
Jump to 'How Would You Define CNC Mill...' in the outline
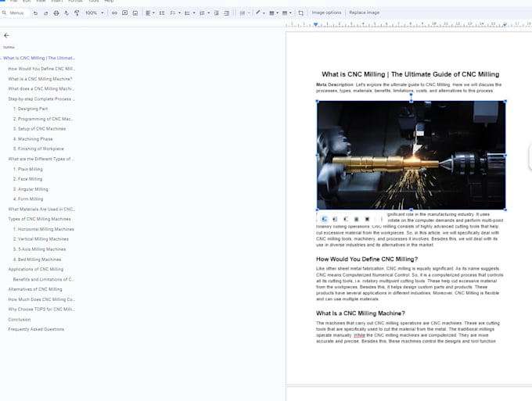click(x=41, y=69)
